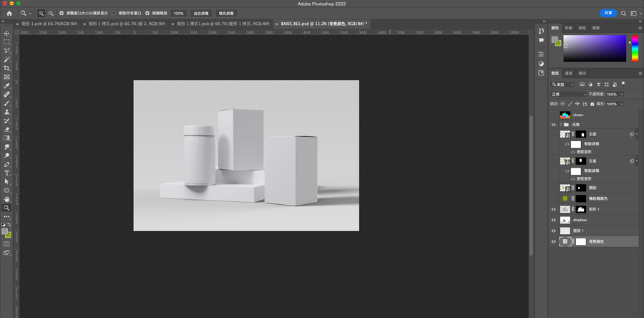Screen dimensions: 644x318
Task: Select the Horizontal Type tool
Action: click(x=6, y=173)
